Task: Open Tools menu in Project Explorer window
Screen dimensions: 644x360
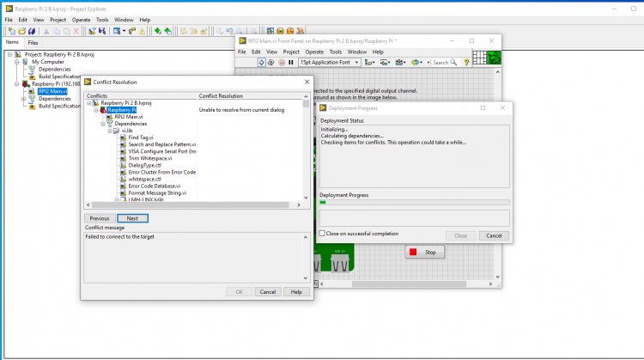Action: pos(102,20)
